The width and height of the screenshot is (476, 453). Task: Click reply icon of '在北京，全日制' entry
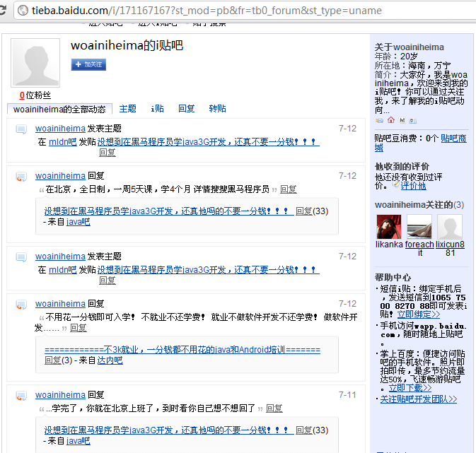tap(21, 177)
